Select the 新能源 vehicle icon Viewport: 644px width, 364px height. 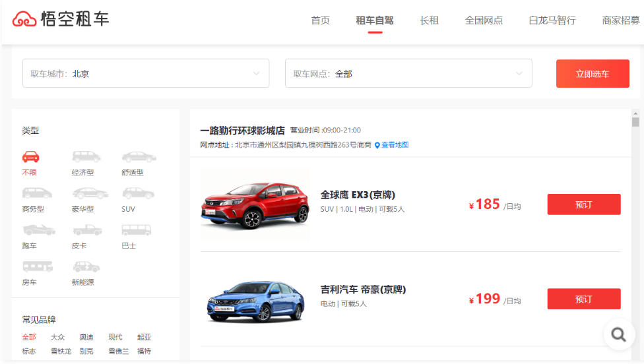[86, 267]
